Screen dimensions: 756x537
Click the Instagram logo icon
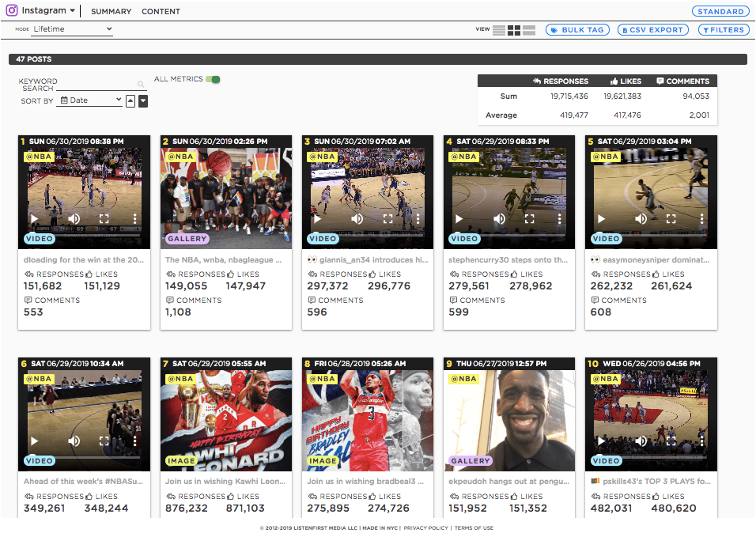pyautogui.click(x=12, y=10)
